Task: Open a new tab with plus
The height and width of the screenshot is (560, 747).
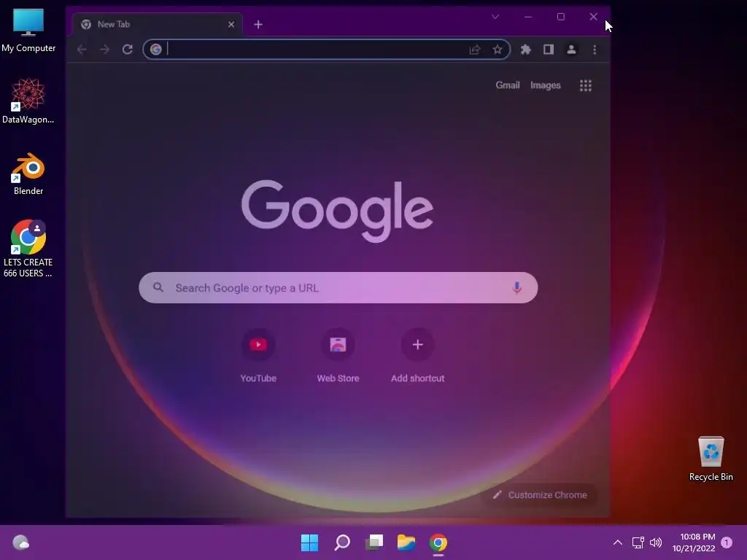Action: 258,24
